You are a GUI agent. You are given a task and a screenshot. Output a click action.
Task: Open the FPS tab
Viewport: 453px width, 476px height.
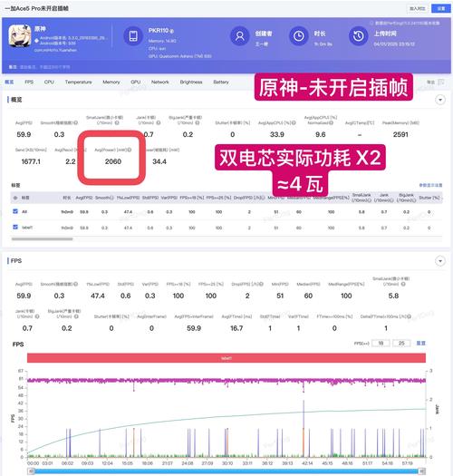click(x=29, y=82)
